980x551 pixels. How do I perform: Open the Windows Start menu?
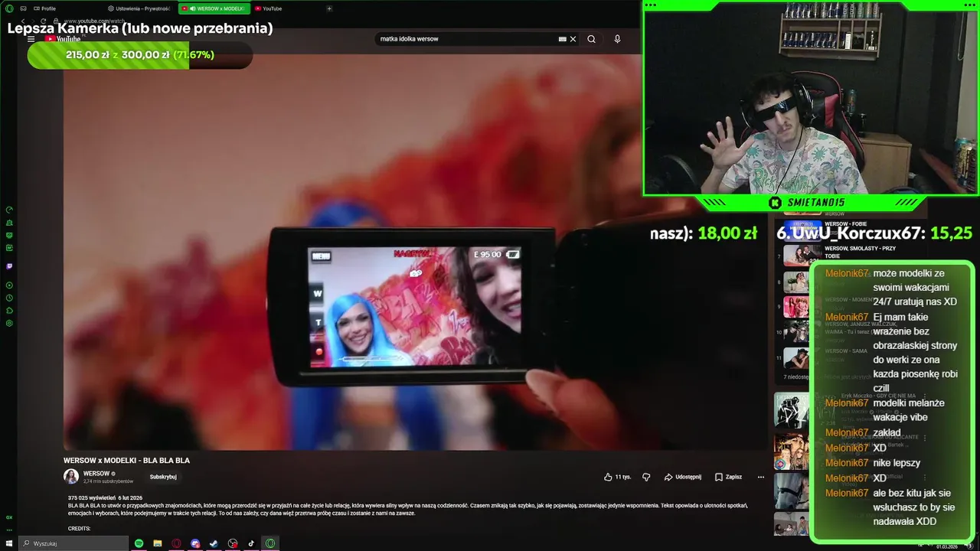tap(9, 543)
